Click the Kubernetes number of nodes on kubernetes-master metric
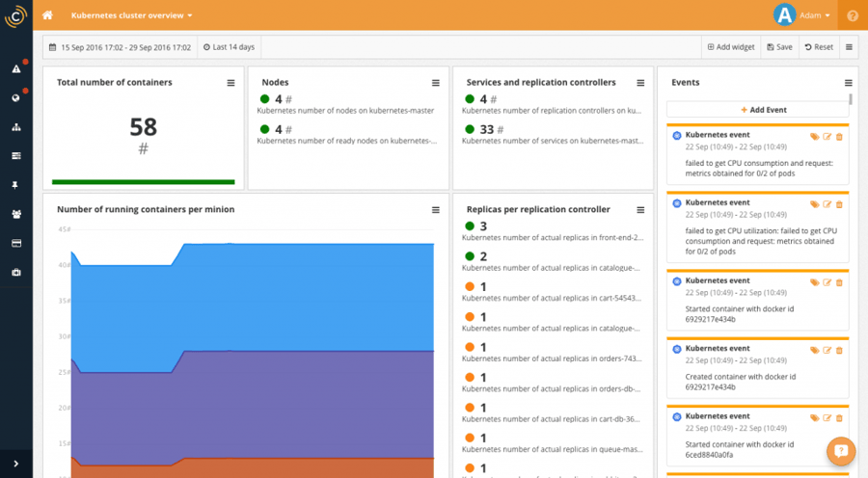Image resolution: width=868 pixels, height=478 pixels. pos(345,111)
